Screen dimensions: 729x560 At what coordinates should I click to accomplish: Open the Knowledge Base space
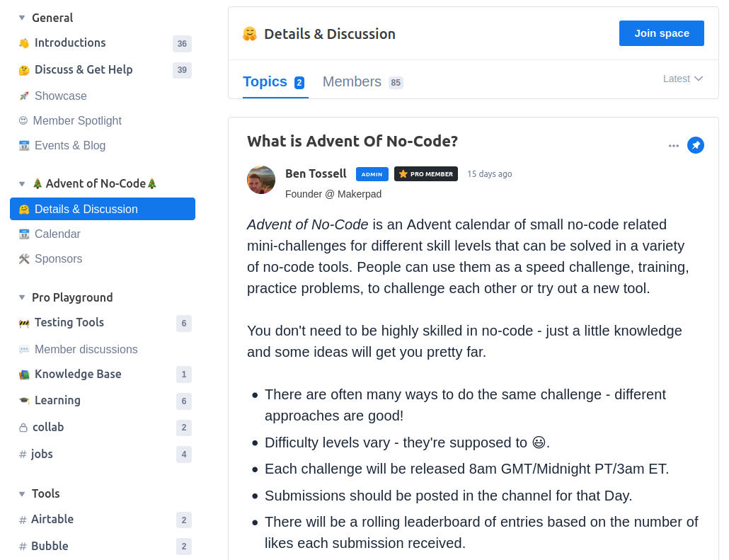[x=78, y=374]
